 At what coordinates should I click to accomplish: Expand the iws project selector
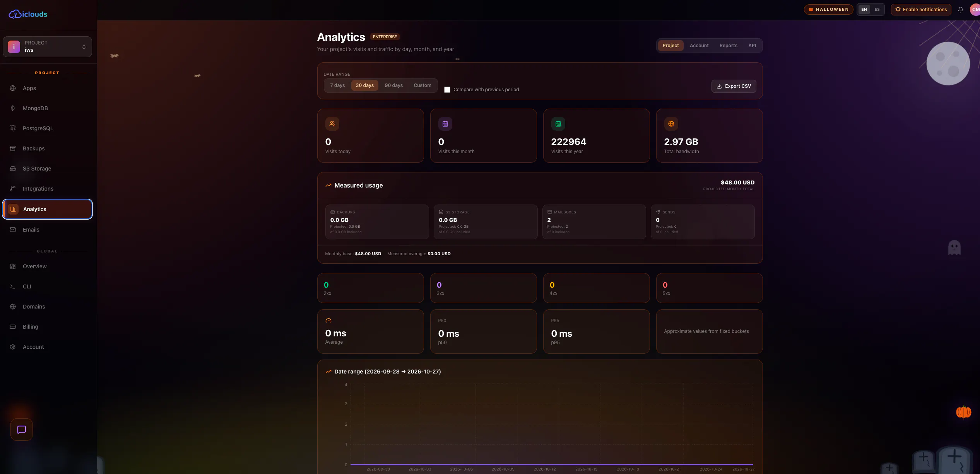click(47, 47)
